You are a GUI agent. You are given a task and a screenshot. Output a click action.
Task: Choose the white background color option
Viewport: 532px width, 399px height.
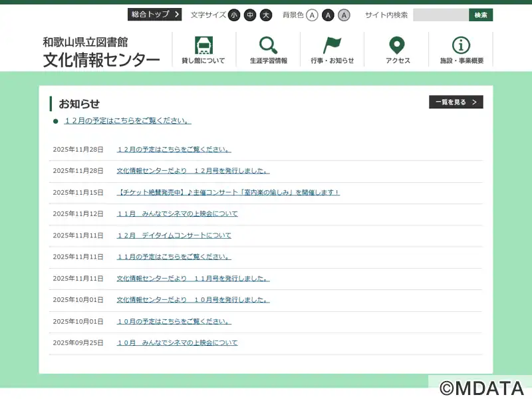pos(312,15)
